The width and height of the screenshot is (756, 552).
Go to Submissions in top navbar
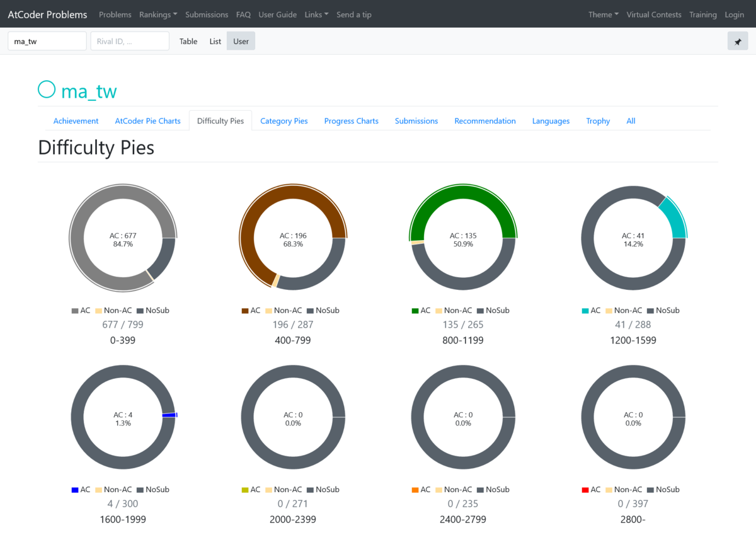click(x=207, y=14)
